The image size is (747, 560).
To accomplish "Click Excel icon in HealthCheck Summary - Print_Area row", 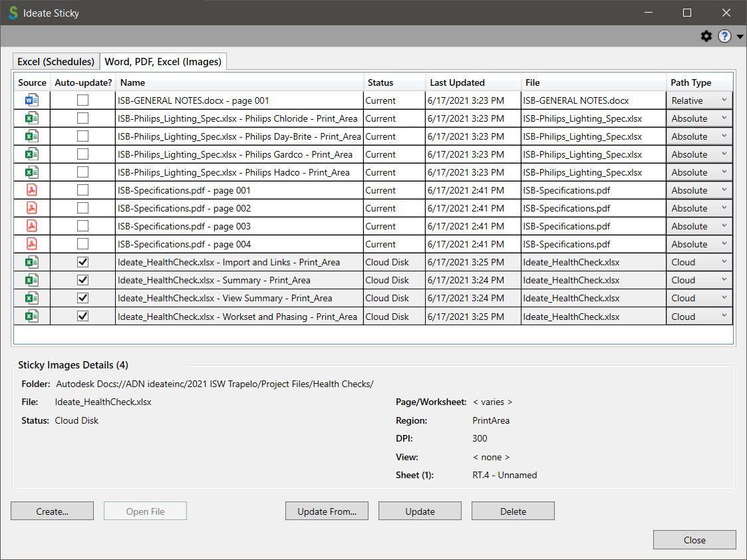I will (x=31, y=280).
